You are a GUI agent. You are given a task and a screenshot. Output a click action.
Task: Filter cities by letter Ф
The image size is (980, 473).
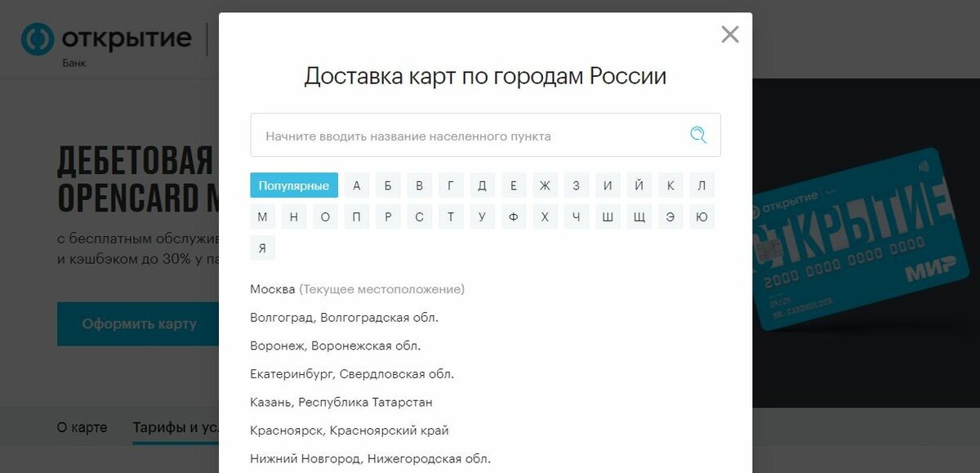(x=514, y=216)
